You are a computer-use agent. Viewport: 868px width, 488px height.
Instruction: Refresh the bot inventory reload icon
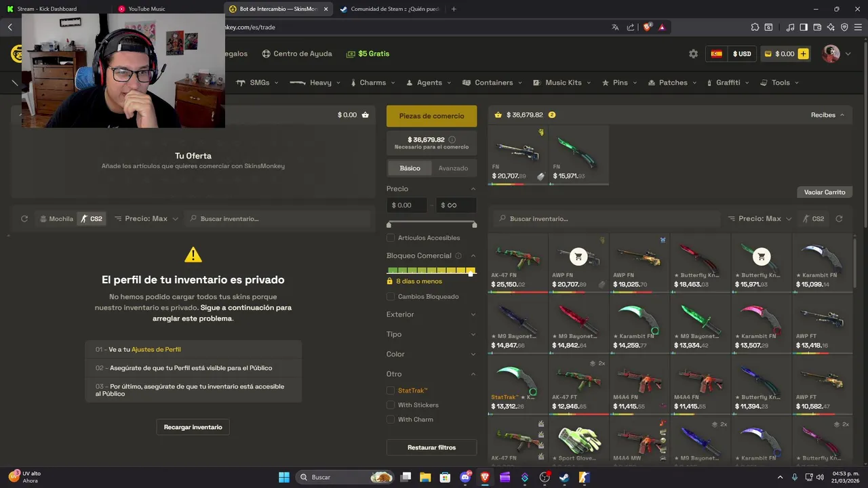tap(839, 219)
